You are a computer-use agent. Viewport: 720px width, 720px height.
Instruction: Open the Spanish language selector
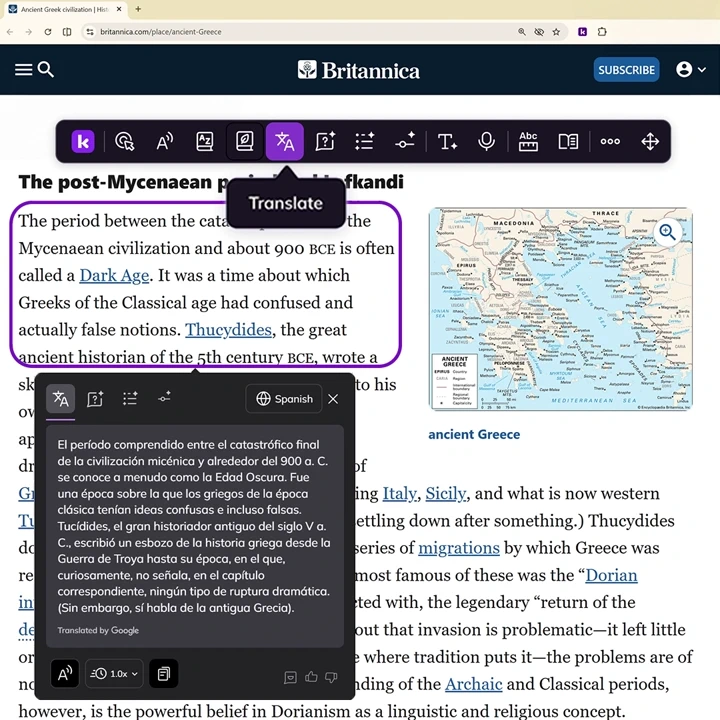point(284,399)
